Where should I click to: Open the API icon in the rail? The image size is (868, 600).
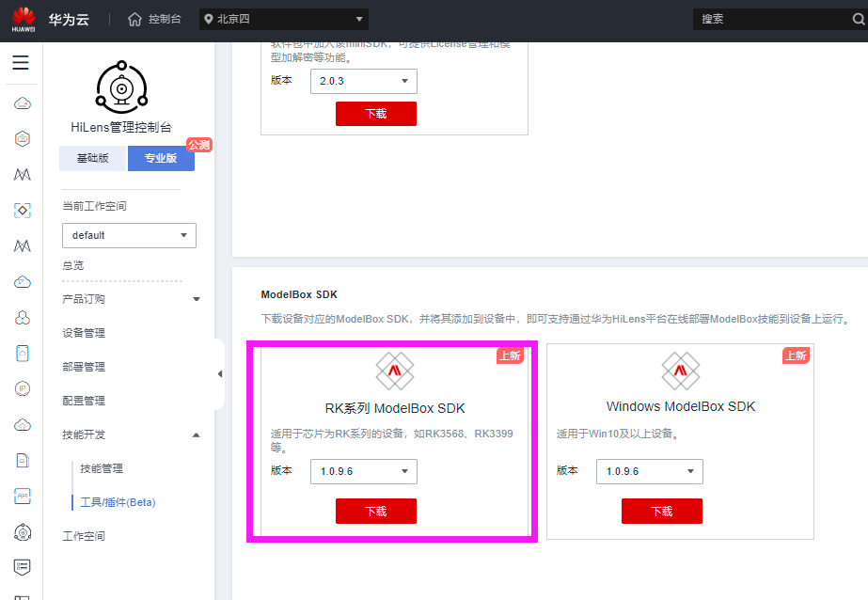click(23, 497)
